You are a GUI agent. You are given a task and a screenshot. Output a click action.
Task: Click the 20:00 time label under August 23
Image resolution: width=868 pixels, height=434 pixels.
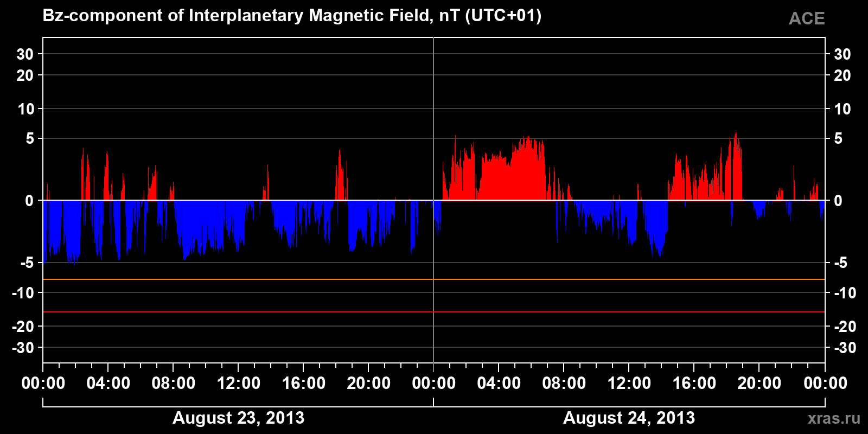[x=369, y=383]
